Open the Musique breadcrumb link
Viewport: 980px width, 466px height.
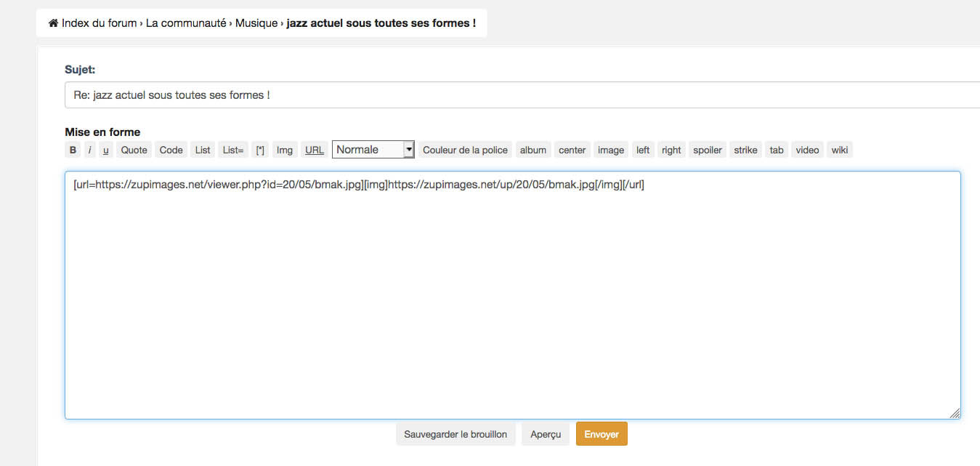(x=256, y=23)
